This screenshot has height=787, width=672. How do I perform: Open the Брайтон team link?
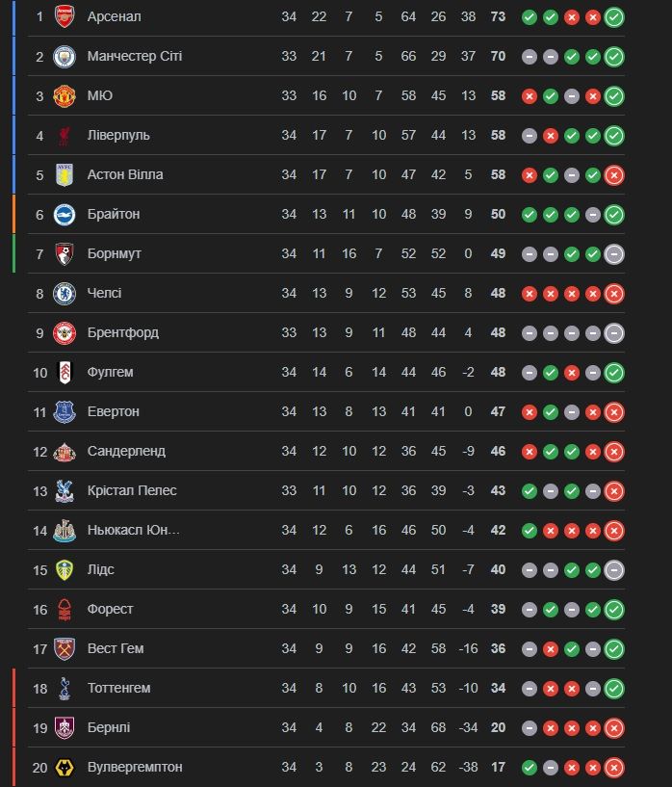point(113,214)
